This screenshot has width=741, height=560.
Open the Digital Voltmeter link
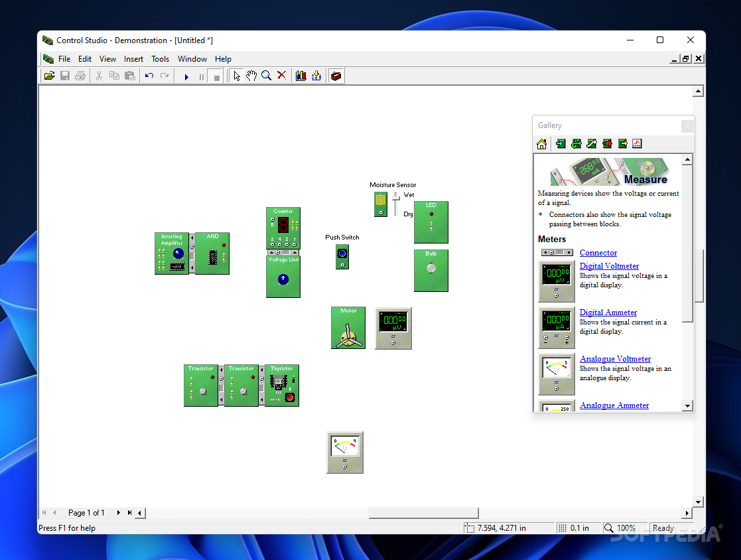point(609,266)
